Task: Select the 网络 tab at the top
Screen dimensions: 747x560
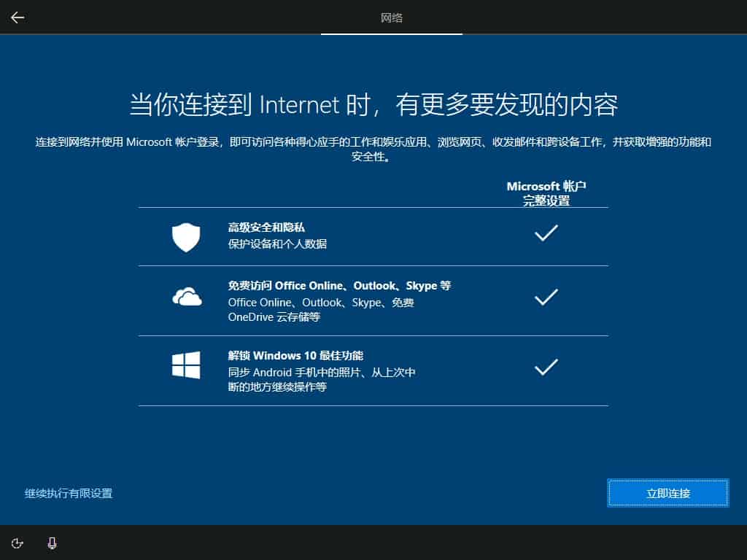Action: tap(392, 17)
